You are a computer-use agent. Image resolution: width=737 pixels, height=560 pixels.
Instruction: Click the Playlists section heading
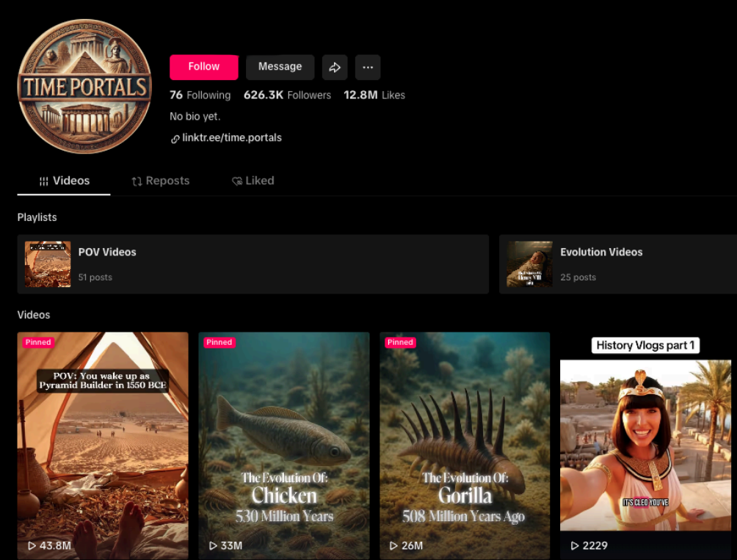pos(37,217)
